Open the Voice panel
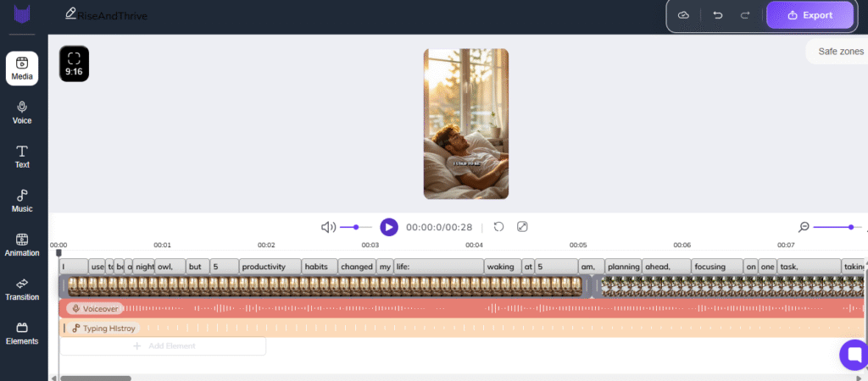 22,113
